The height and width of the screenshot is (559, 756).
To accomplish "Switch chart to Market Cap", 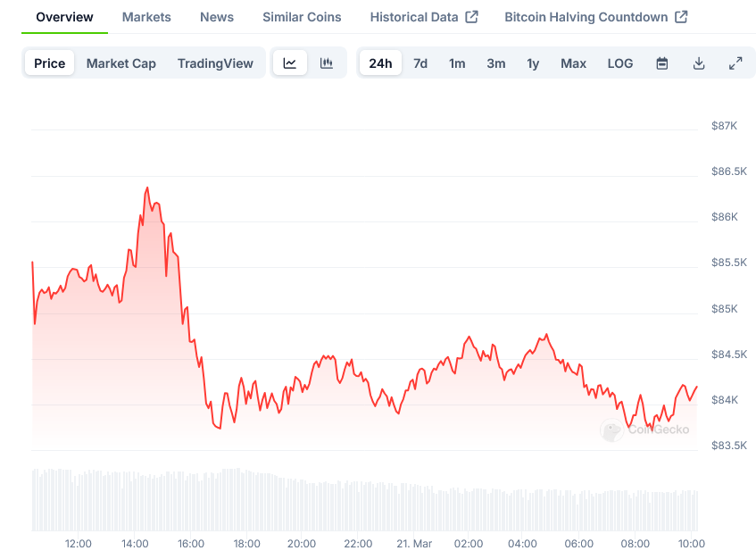I will [x=121, y=63].
